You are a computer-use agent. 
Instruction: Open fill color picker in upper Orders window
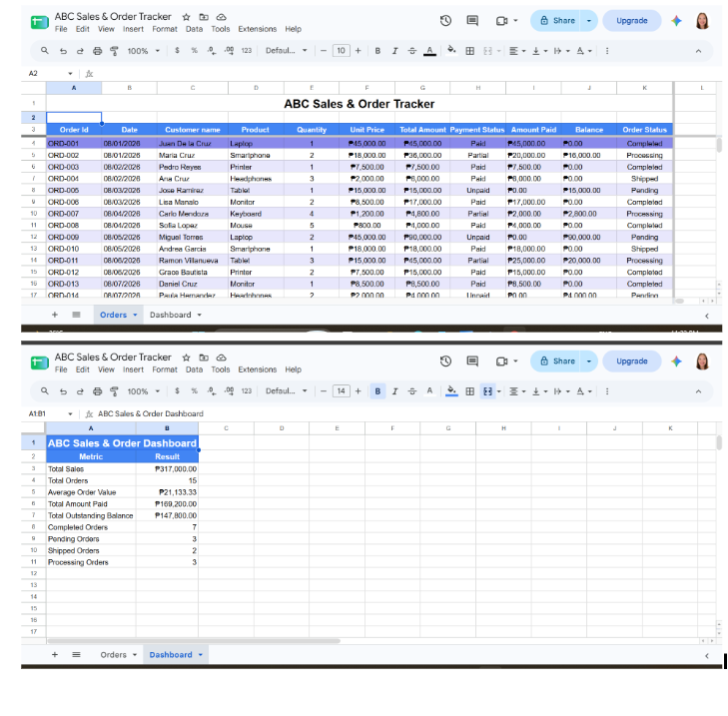tap(451, 51)
